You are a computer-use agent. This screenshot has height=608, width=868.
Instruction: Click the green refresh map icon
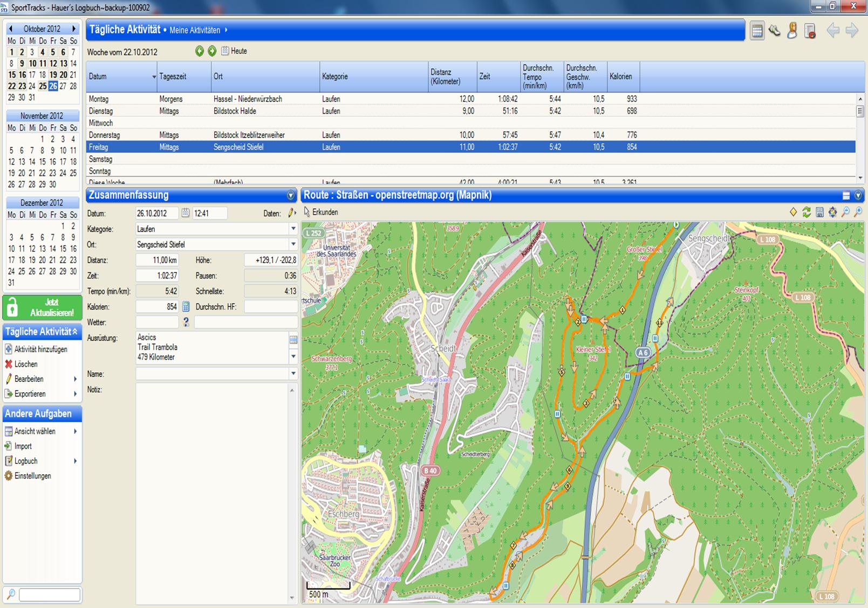[807, 212]
